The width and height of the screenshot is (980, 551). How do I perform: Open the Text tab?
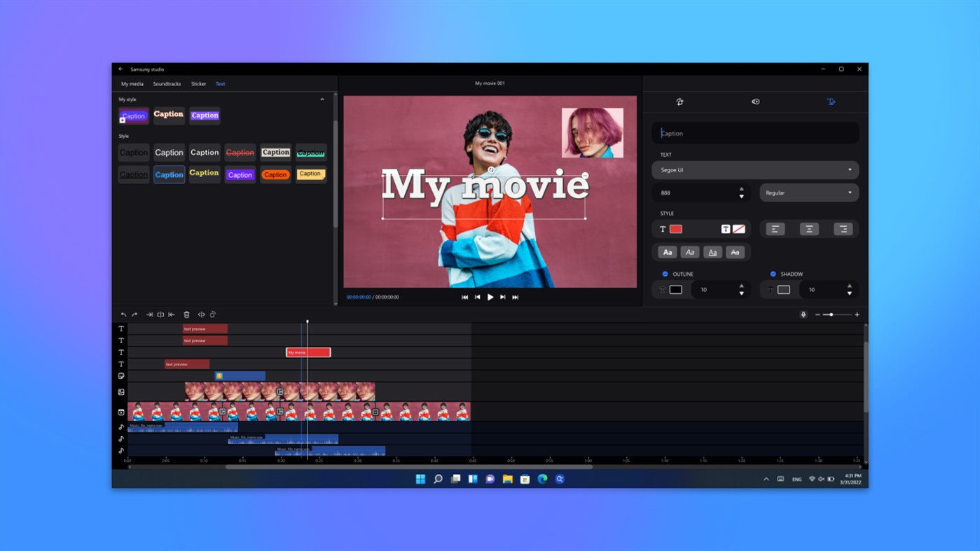(x=220, y=84)
